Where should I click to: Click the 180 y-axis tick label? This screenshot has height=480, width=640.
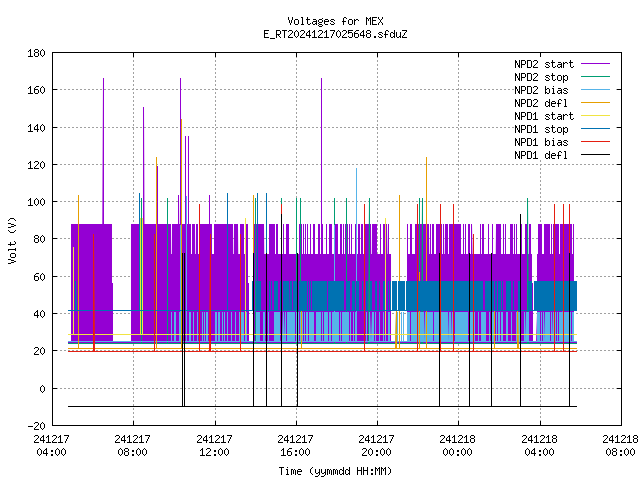(x=36, y=53)
